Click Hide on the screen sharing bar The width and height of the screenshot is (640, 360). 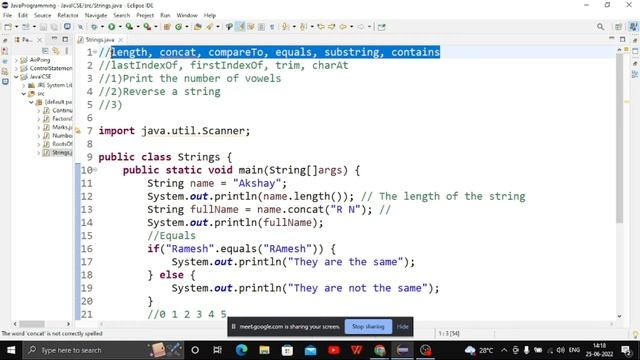[x=402, y=327]
